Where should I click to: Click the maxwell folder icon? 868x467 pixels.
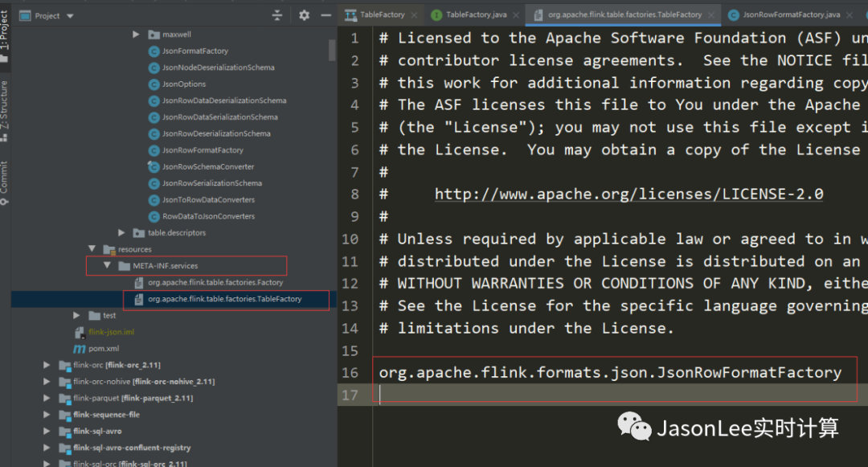pyautogui.click(x=154, y=35)
